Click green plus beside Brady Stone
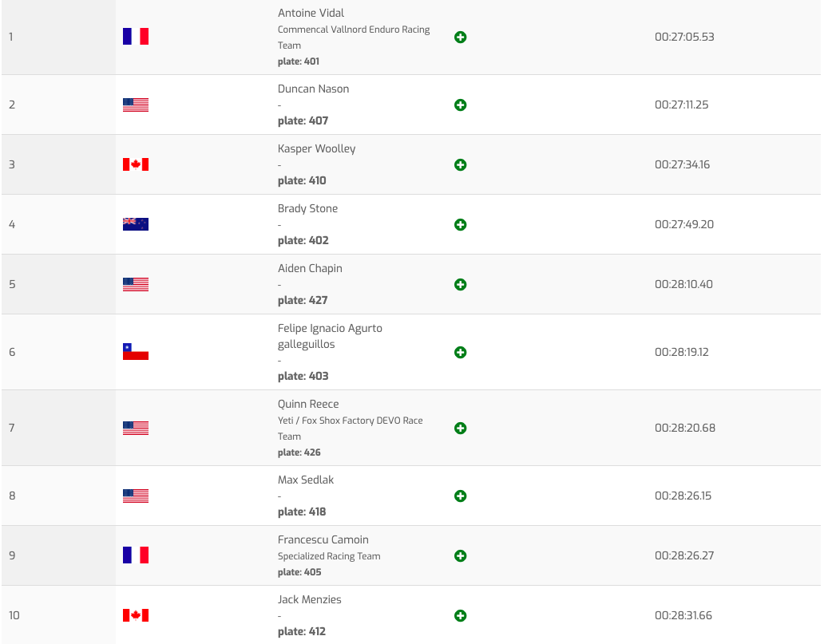The width and height of the screenshot is (824, 644). click(460, 225)
